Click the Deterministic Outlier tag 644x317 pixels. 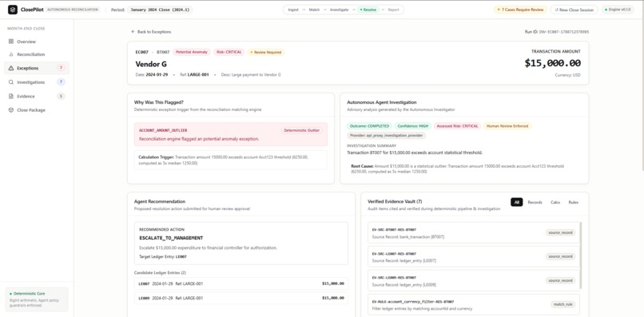[x=302, y=130]
